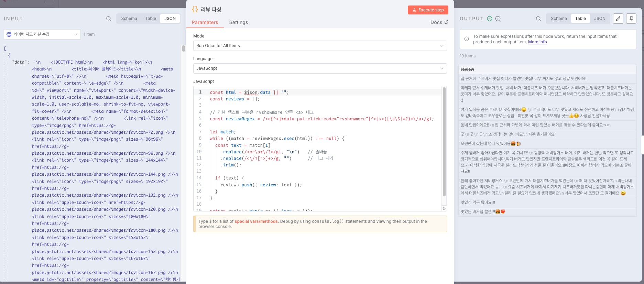
Task: Switch OUTPUT view to Schema
Action: [x=559, y=19]
